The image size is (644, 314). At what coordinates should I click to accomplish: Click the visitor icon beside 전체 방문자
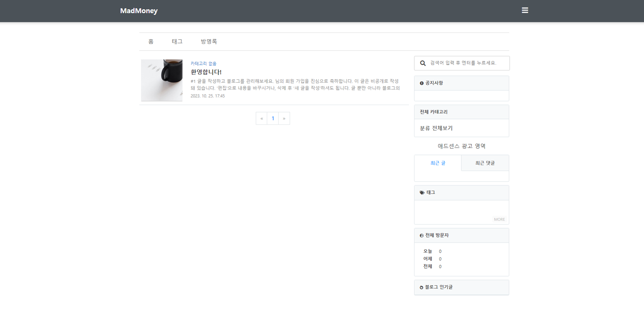coord(421,235)
